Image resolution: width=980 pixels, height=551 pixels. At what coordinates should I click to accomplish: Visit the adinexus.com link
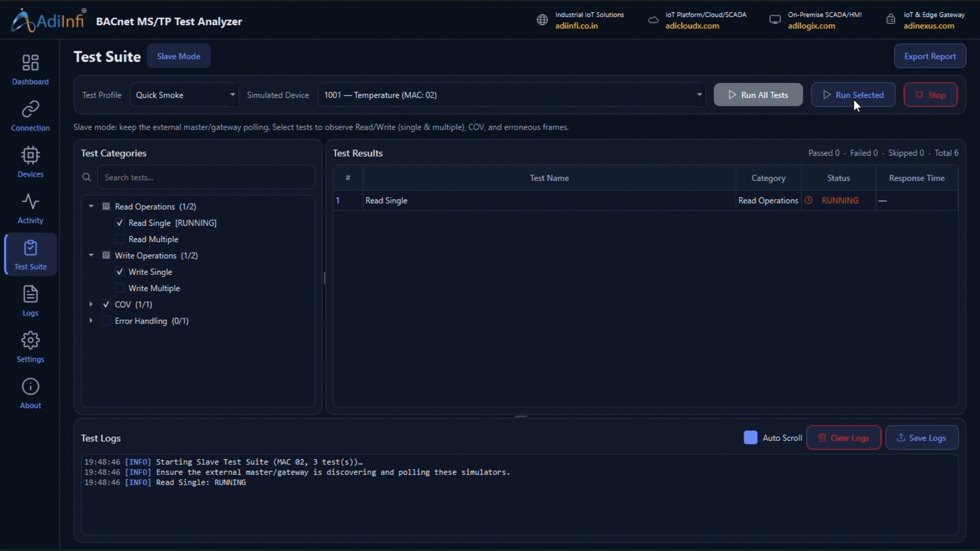coord(928,26)
